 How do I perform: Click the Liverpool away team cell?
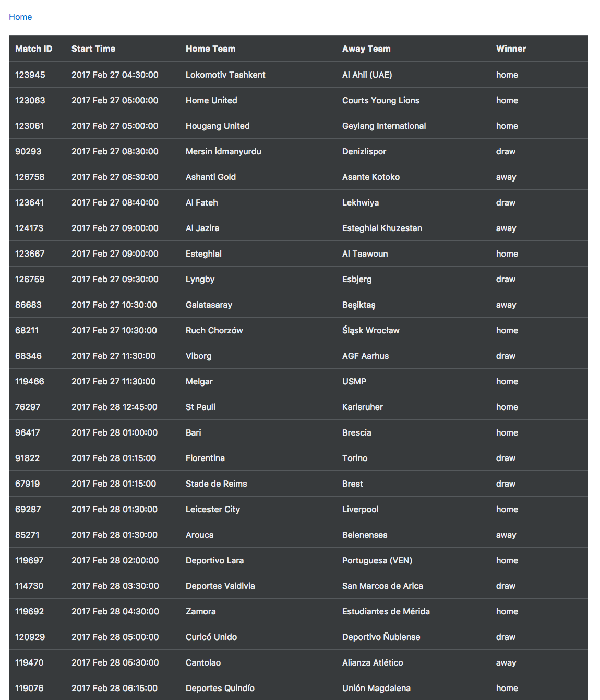pyautogui.click(x=360, y=509)
